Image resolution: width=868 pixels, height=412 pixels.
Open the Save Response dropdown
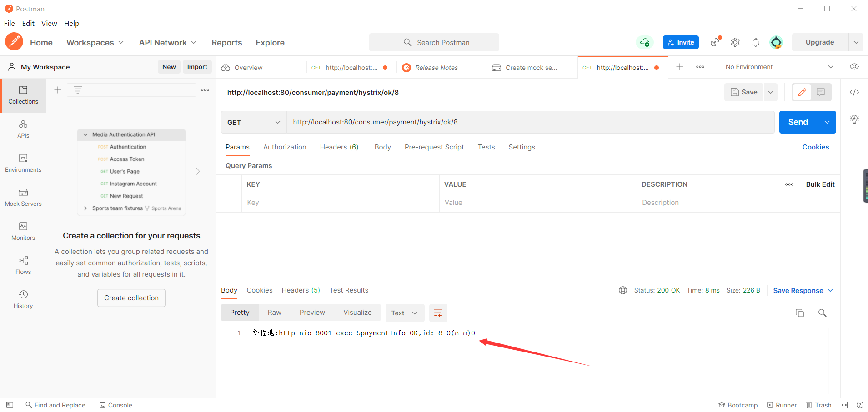click(x=803, y=290)
